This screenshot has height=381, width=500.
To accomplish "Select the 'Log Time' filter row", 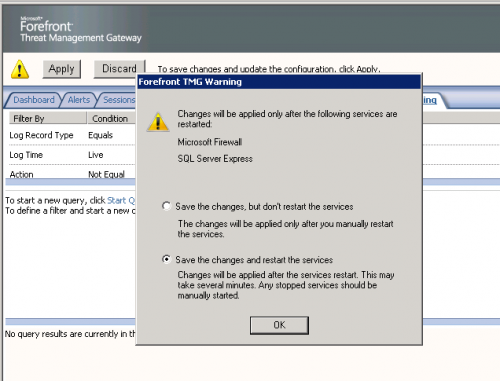I will [72, 155].
